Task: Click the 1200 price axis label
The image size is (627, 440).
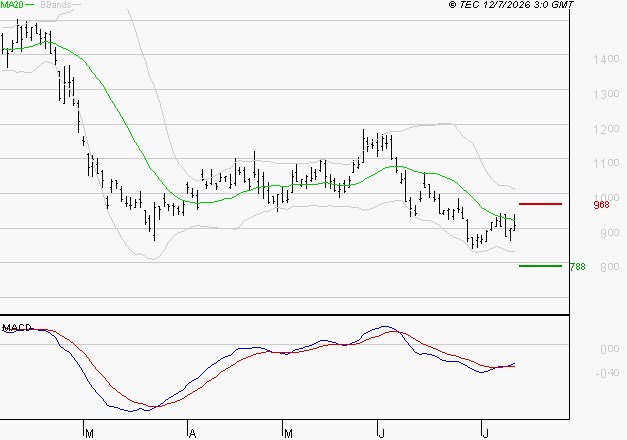Action: [606, 129]
